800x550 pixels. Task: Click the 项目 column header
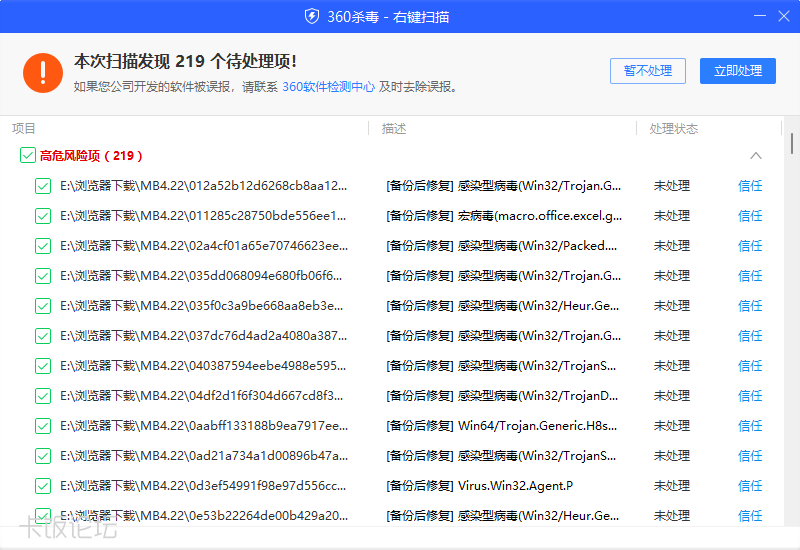(x=24, y=129)
